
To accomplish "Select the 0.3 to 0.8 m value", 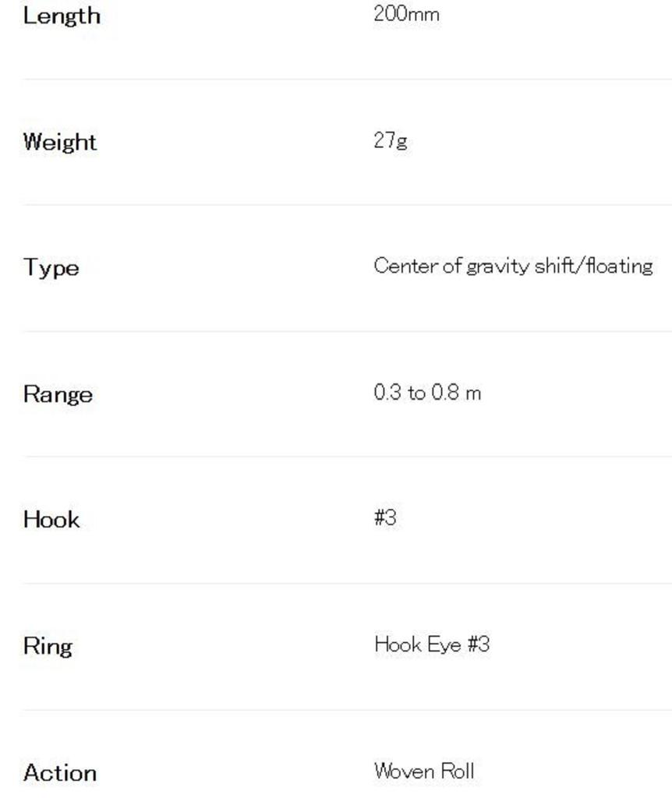I will pos(427,393).
